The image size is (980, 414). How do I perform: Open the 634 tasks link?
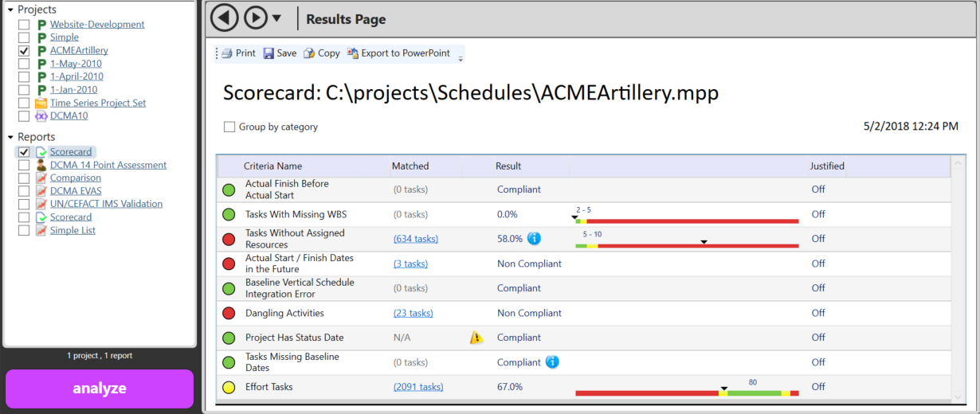[x=415, y=239]
